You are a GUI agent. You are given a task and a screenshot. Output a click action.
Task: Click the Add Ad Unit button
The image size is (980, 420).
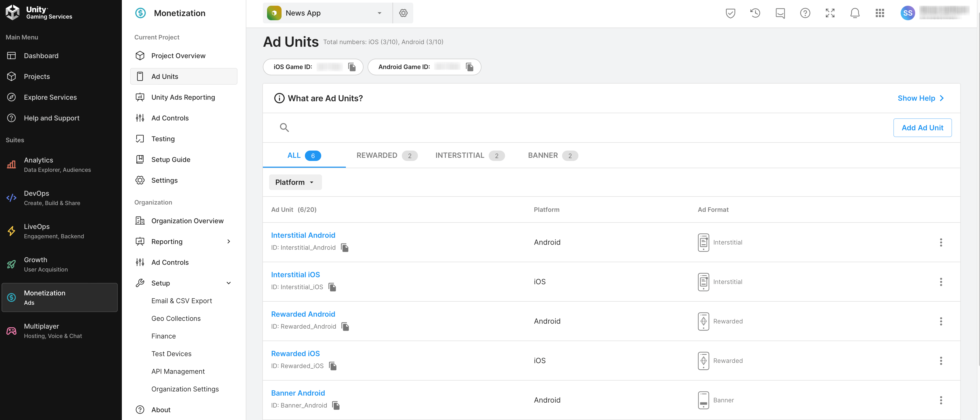click(922, 128)
